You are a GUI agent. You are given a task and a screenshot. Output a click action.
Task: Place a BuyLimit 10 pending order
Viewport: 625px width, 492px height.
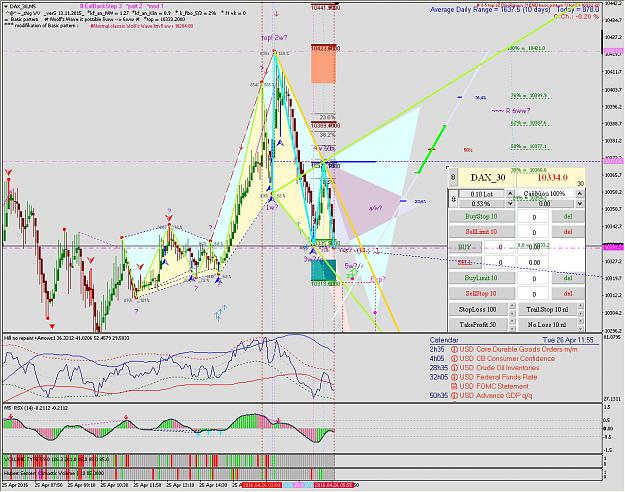click(x=481, y=278)
